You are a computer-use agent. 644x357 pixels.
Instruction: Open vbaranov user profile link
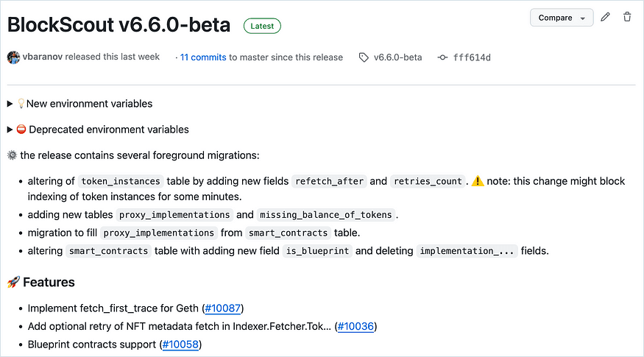42,57
